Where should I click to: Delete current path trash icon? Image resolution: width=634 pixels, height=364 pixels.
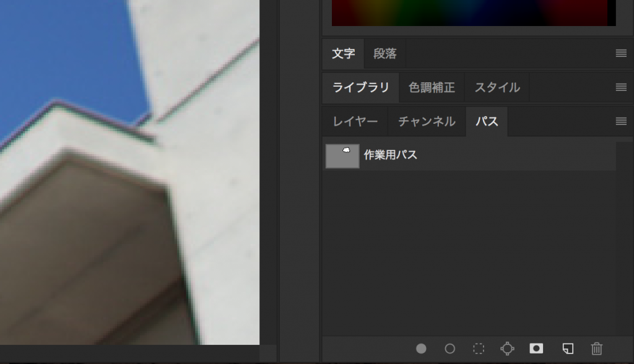pyautogui.click(x=596, y=349)
